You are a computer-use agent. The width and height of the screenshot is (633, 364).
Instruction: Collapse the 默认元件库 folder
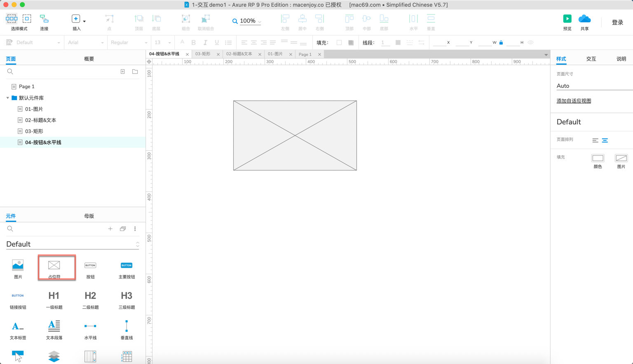click(7, 98)
